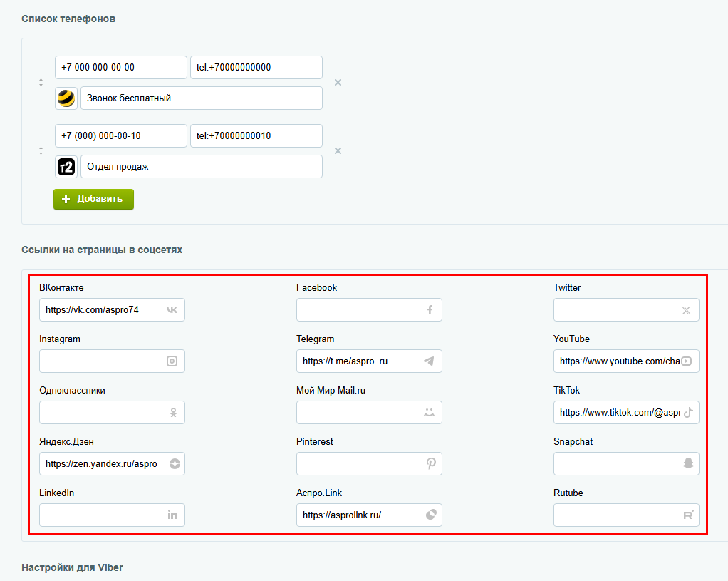Click the Instagram camera icon

pos(172,361)
